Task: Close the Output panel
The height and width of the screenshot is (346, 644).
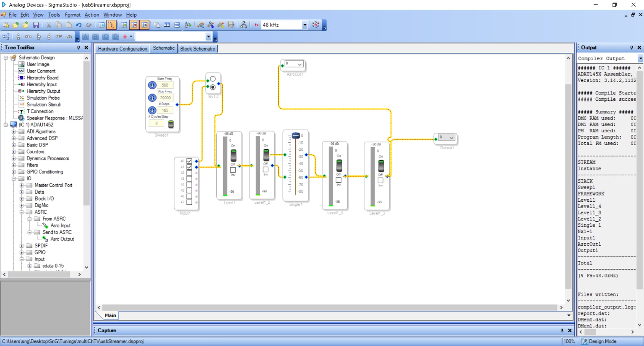Action: coord(639,48)
